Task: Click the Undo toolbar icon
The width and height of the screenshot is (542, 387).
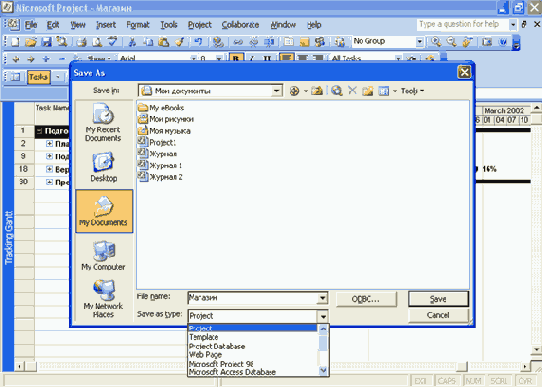Action: [x=198, y=42]
